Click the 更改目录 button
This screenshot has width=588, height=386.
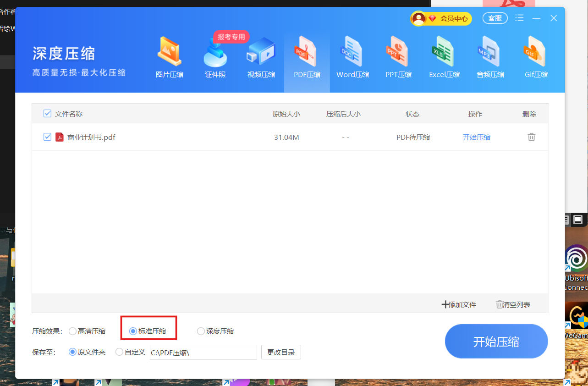pos(281,352)
